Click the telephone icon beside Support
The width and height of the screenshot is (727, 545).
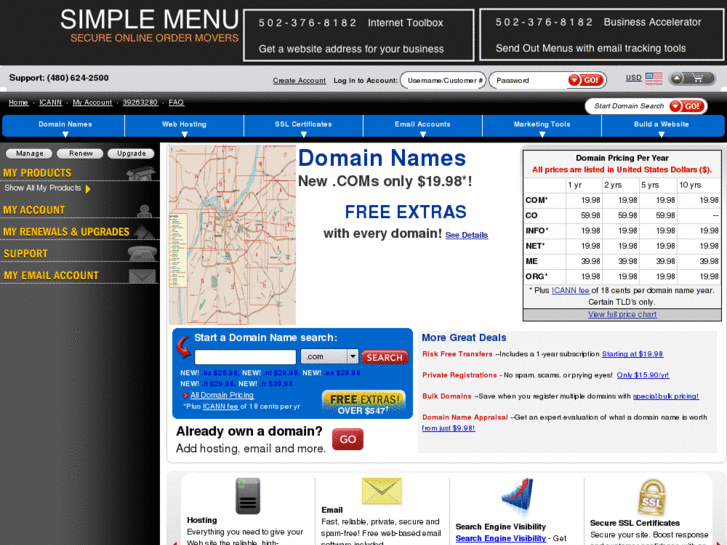tap(142, 253)
